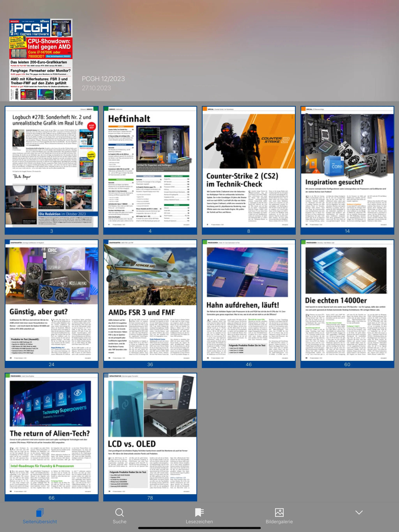Tap the bookmark icon

199,512
